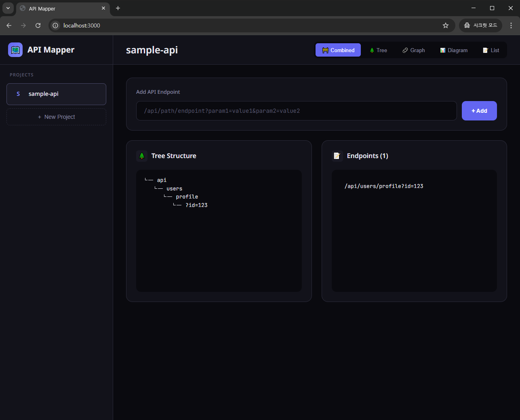Select the users node in the tree

pyautogui.click(x=174, y=189)
